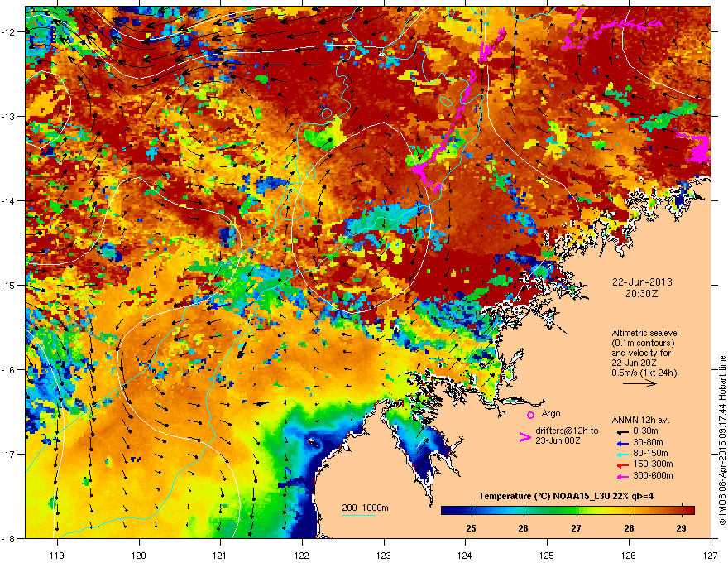Click the black 0-30m arrow legend symbol
Viewport: 728px width, 563px height.
point(622,432)
